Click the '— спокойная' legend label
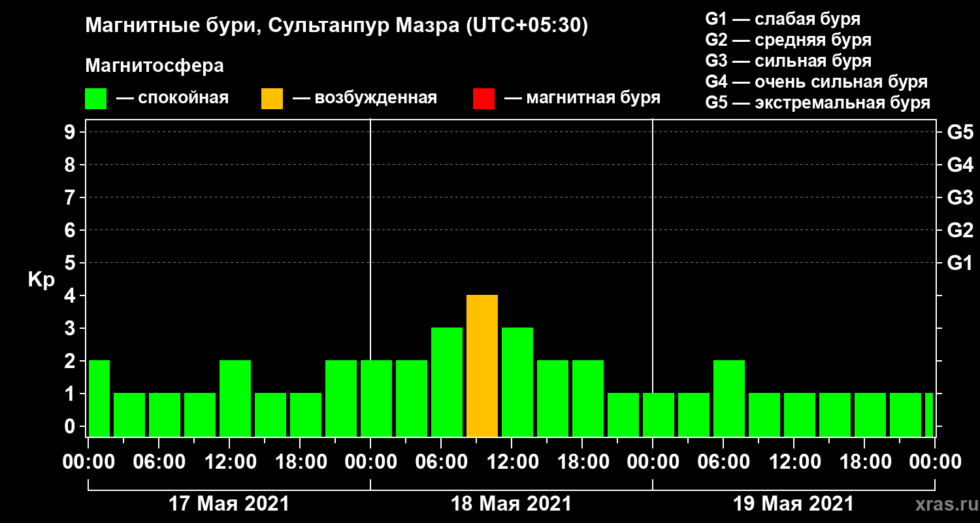This screenshot has width=980, height=523. click(x=172, y=99)
